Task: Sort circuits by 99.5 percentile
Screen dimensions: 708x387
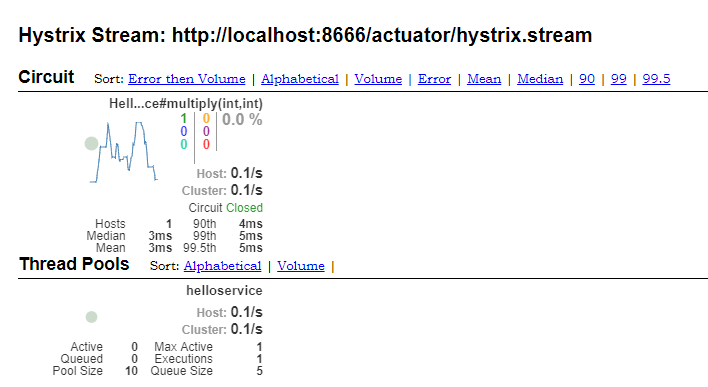Action: click(656, 79)
